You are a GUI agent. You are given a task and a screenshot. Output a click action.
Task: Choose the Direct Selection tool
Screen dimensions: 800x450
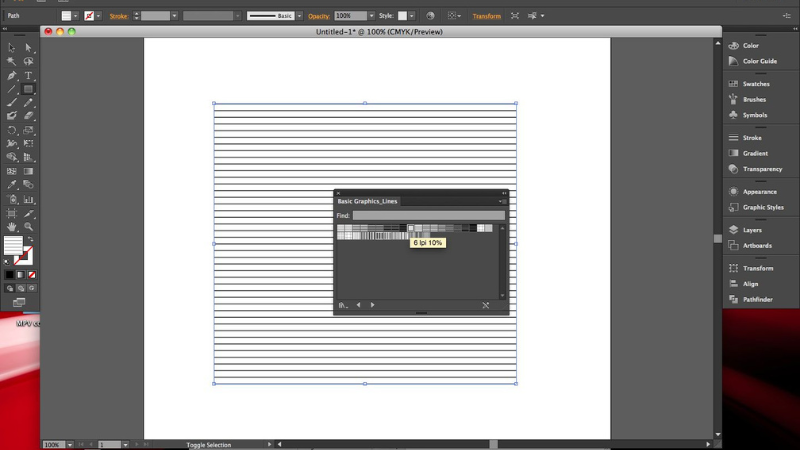28,47
